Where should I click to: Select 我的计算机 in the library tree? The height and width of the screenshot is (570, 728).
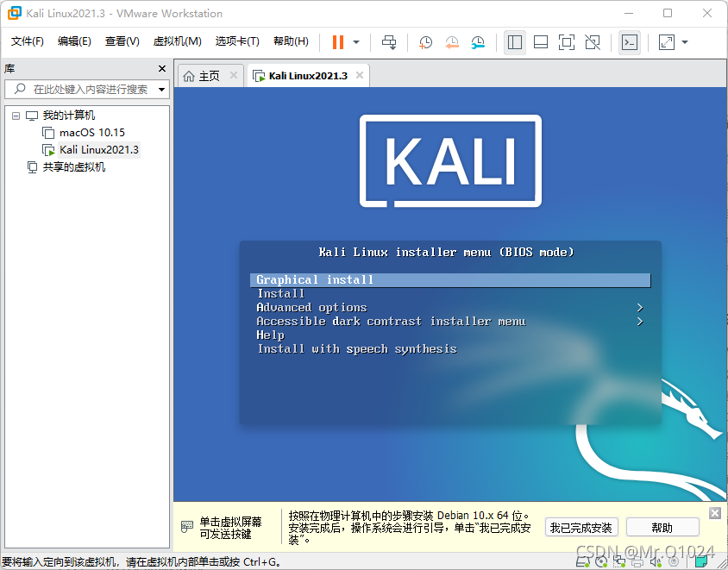click(69, 115)
